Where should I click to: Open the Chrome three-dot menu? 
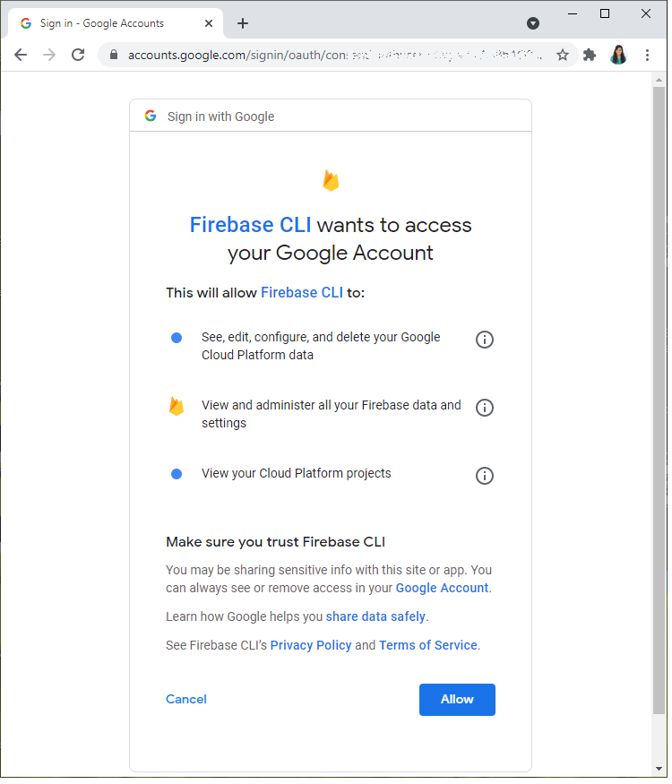point(648,55)
